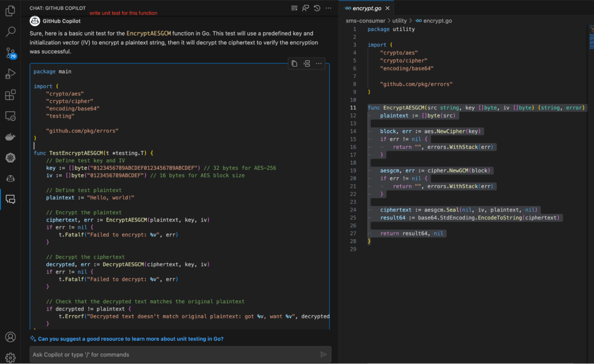
Task: Click 'func TestEncryptAESGCM' in chat code
Action: [x=68, y=153]
